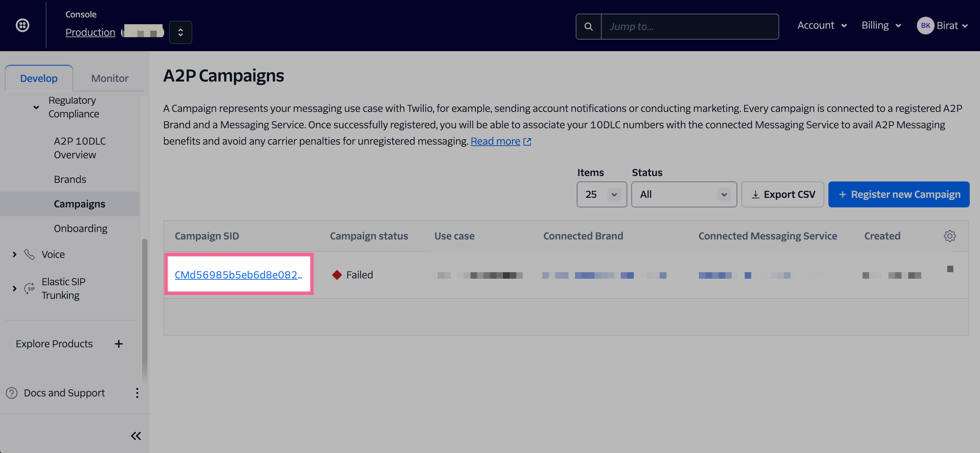Open the Items per page dropdown
The image size is (980, 453).
(x=601, y=194)
